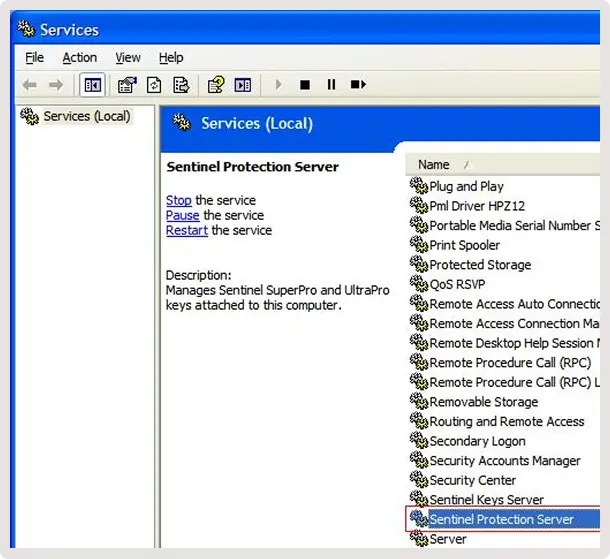Click the Restart Service toolbar button
The image size is (610, 559).
coord(358,84)
